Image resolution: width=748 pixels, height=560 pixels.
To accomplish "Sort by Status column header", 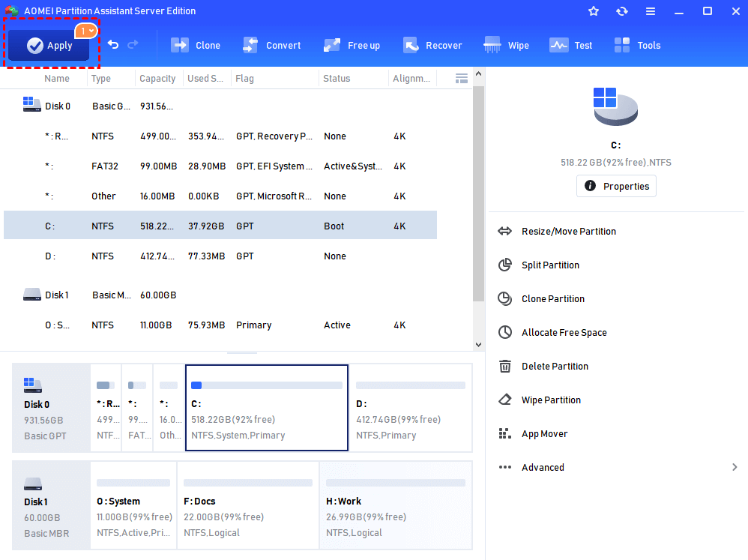I will [337, 79].
